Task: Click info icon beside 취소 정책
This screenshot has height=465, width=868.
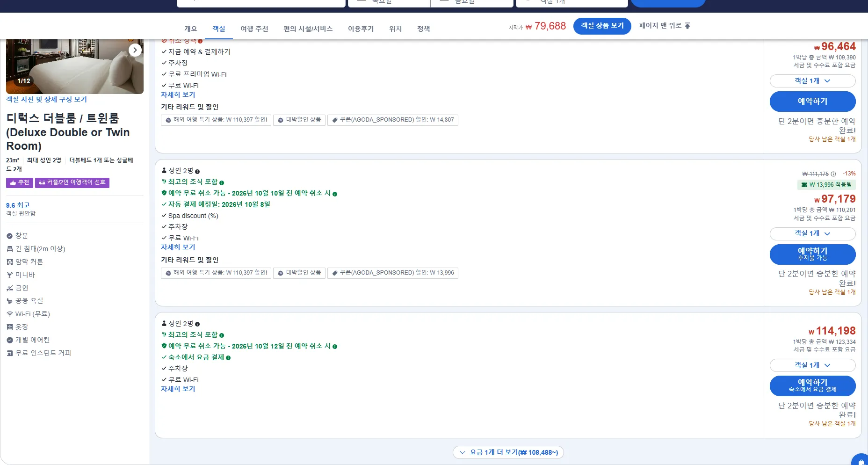Action: pos(200,41)
